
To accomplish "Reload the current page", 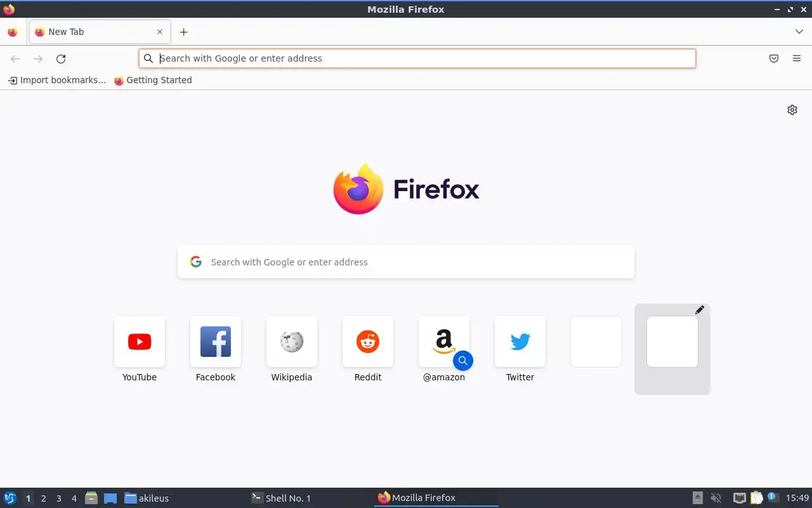I will click(61, 58).
